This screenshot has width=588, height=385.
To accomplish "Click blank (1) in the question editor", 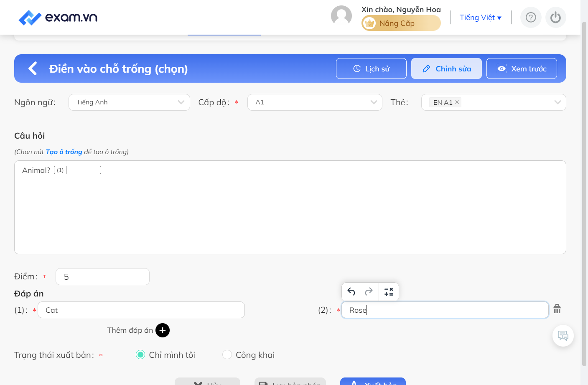I will tap(77, 170).
